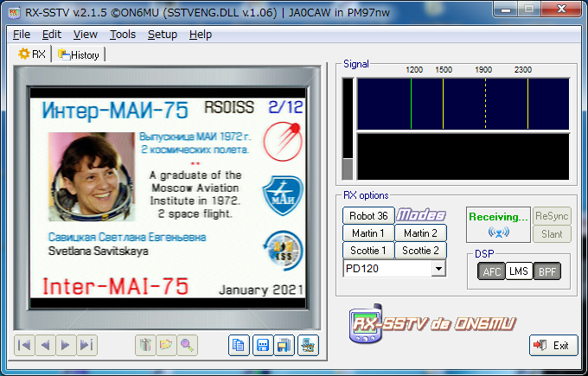Viewport: 588px width, 376px height.
Task: Click the trash can delete icon
Action: pyautogui.click(x=145, y=345)
